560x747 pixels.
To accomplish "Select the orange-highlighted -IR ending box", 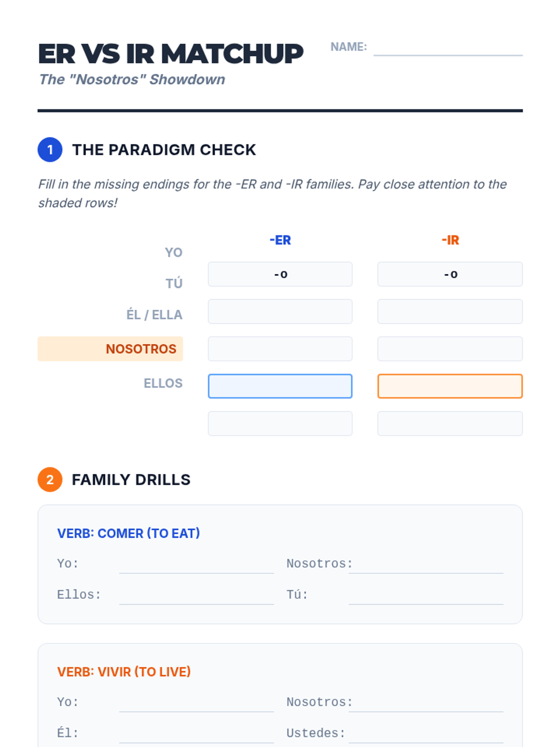I will coord(450,386).
